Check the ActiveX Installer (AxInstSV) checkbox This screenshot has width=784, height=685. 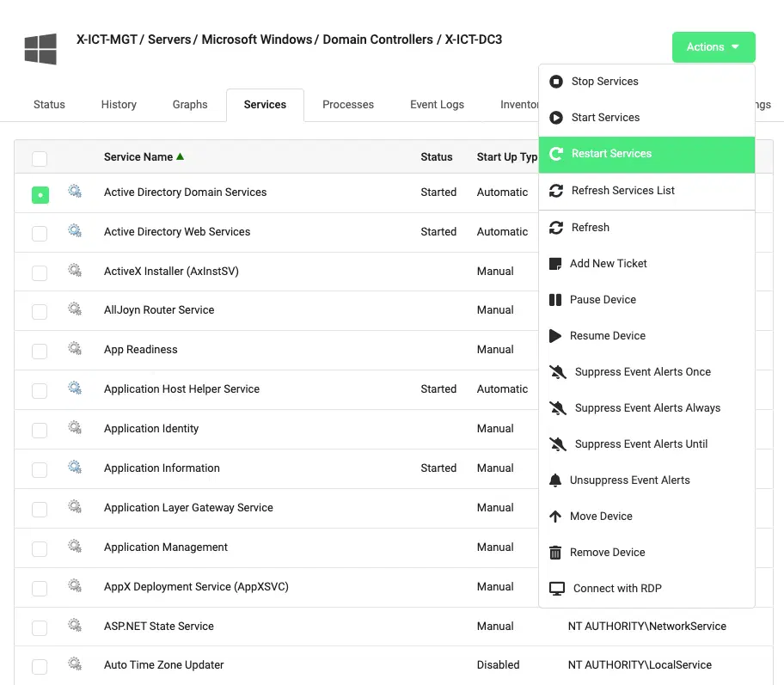[40, 273]
